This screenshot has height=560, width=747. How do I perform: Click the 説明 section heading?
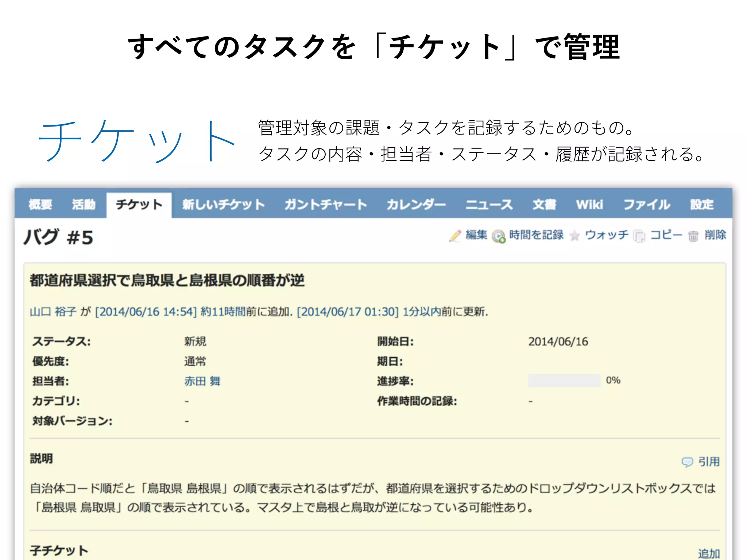(41, 459)
